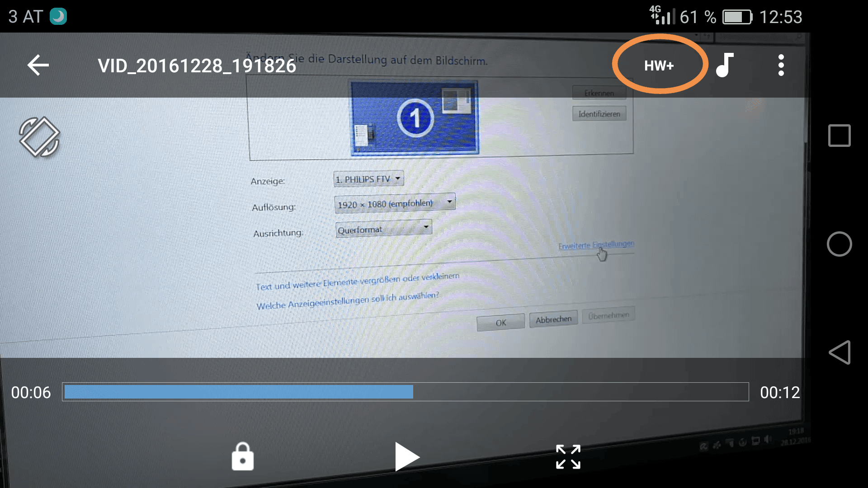Resume the video with the play button
868x488 pixels.
click(x=407, y=457)
